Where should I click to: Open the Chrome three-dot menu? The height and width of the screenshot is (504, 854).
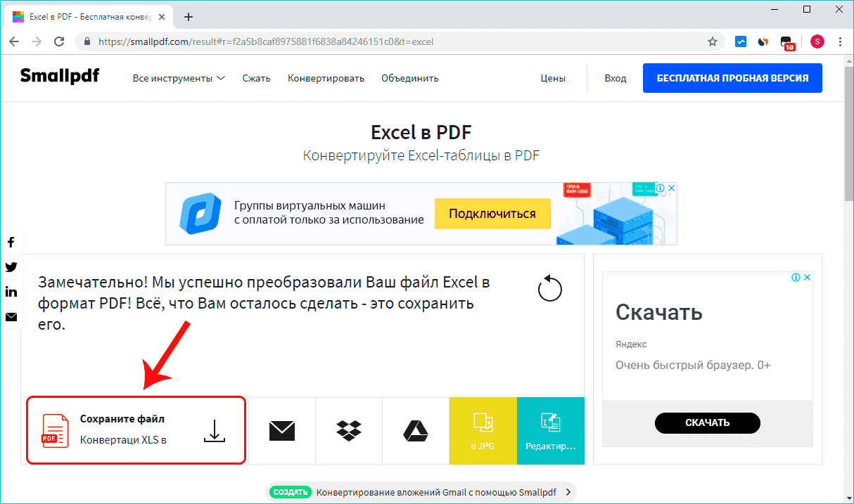point(840,41)
